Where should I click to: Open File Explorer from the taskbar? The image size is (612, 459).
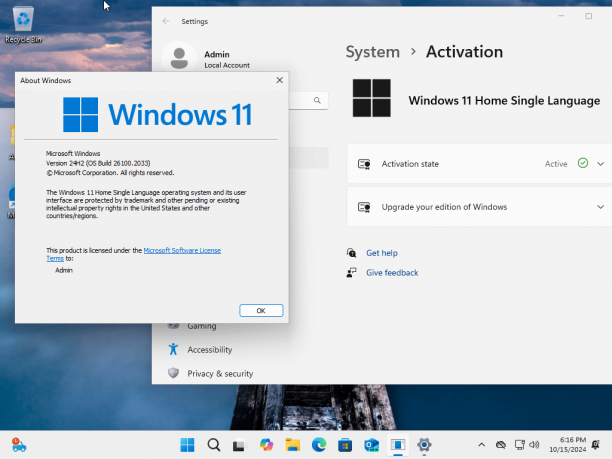292,445
